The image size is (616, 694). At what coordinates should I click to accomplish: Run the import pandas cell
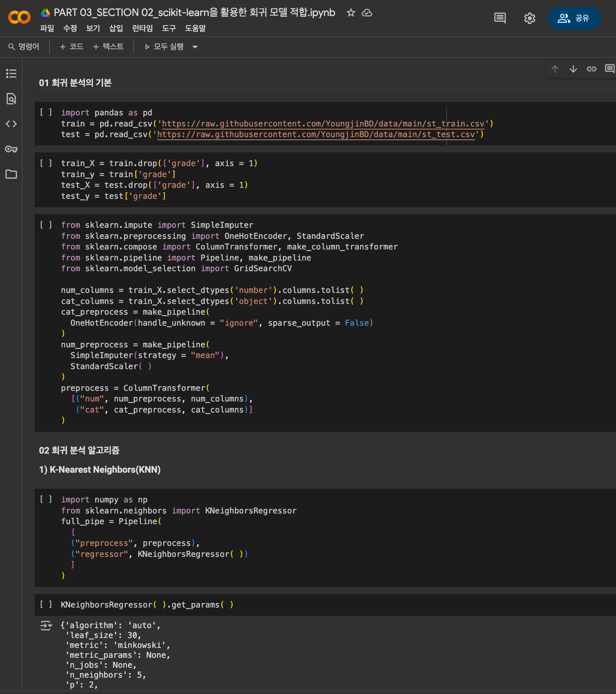46,112
